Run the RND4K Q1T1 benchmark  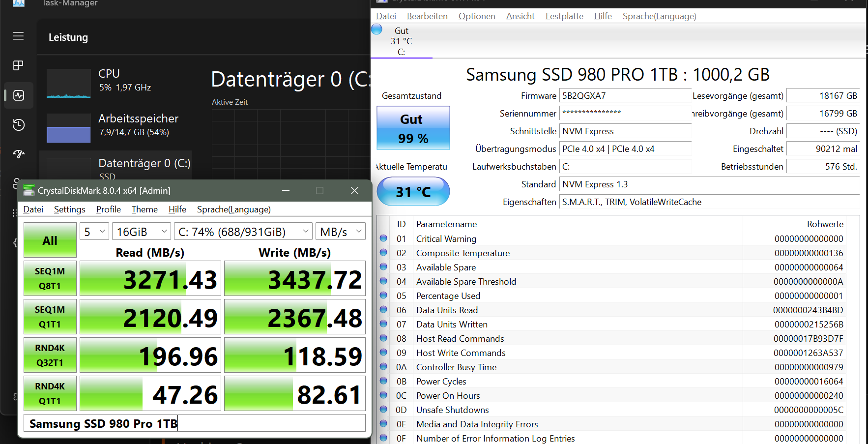click(x=50, y=393)
